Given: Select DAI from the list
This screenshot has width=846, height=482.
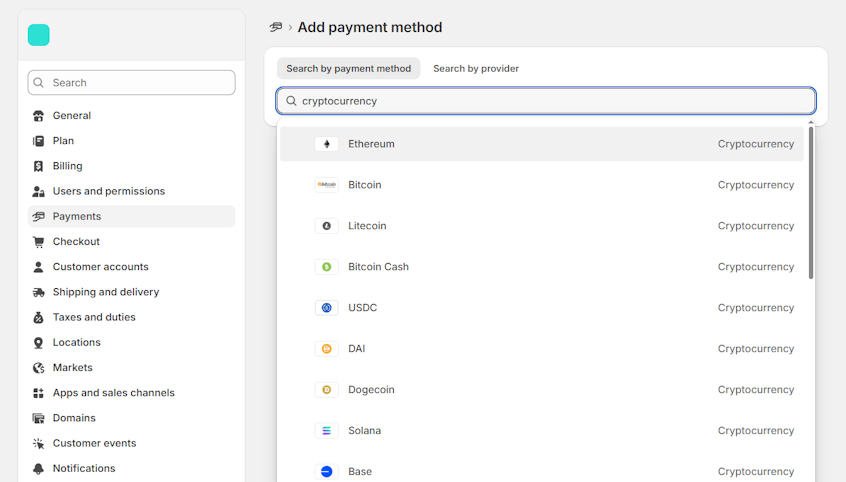Looking at the screenshot, I should (x=542, y=349).
